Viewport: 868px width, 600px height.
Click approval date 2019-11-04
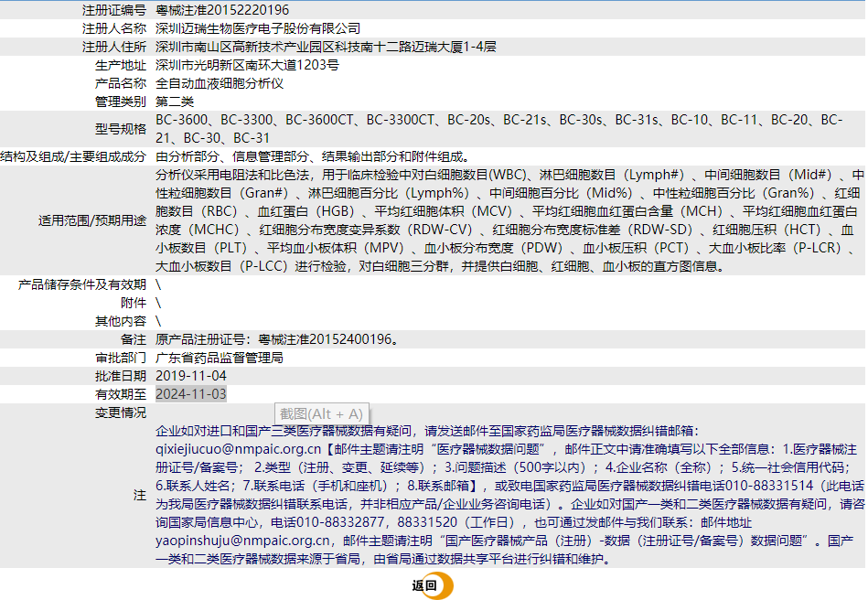(191, 376)
